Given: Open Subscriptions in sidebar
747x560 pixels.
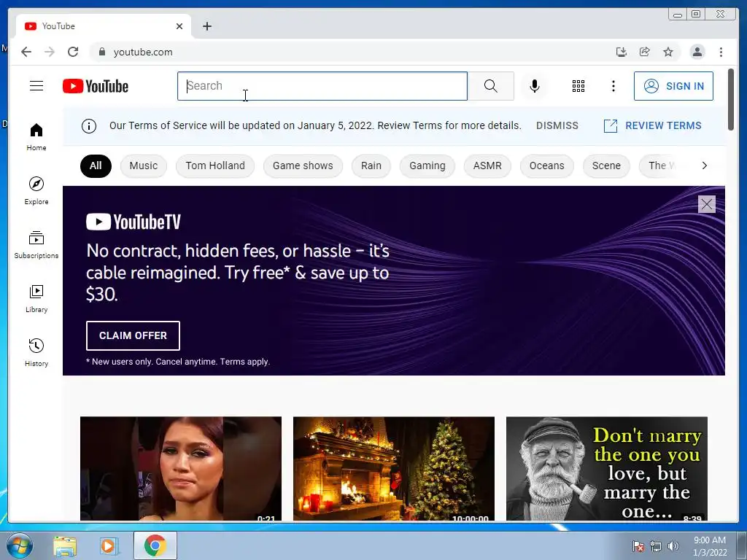Looking at the screenshot, I should 36,245.
